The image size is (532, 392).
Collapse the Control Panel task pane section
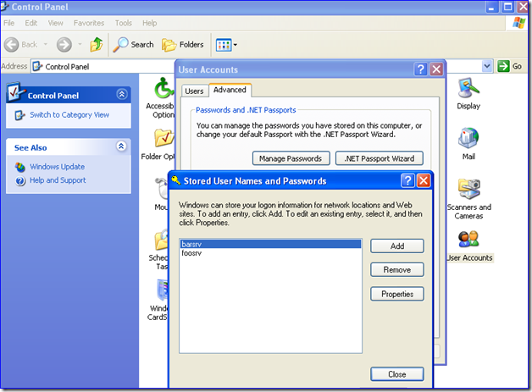pos(122,94)
